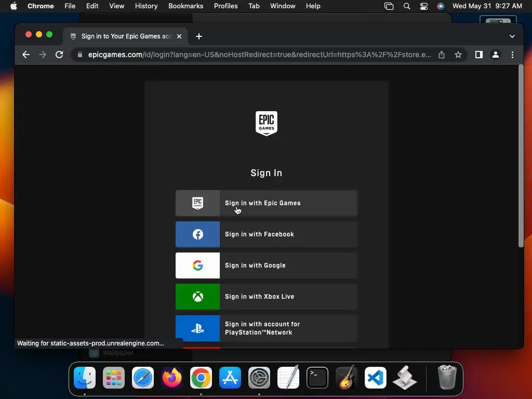Viewport: 532px width, 399px height.
Task: Click the page vertical scrollbar
Action: [x=521, y=156]
